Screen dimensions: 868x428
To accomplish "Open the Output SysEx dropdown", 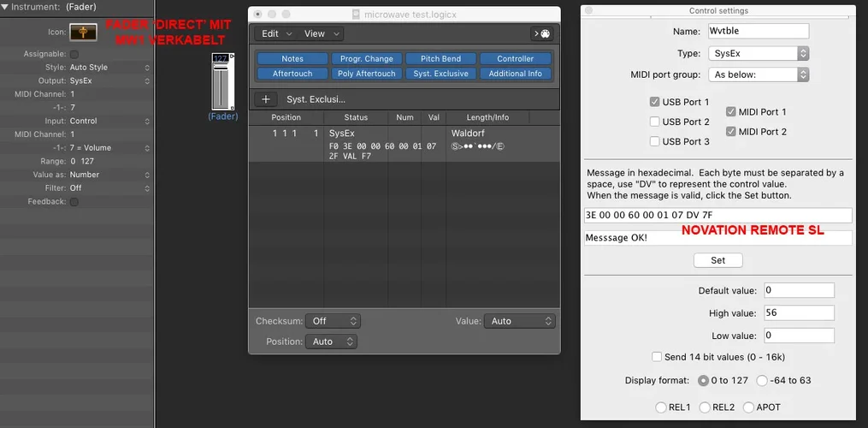I will pos(109,81).
